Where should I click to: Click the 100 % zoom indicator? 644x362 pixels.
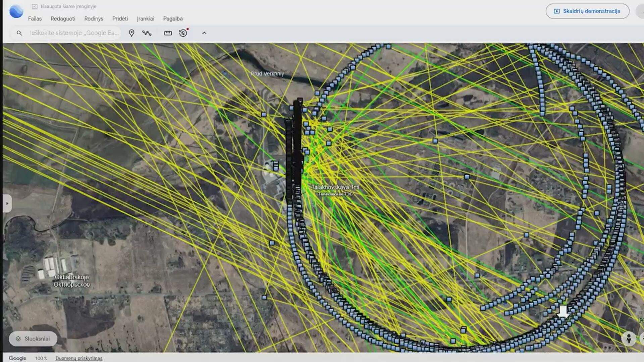point(41,358)
